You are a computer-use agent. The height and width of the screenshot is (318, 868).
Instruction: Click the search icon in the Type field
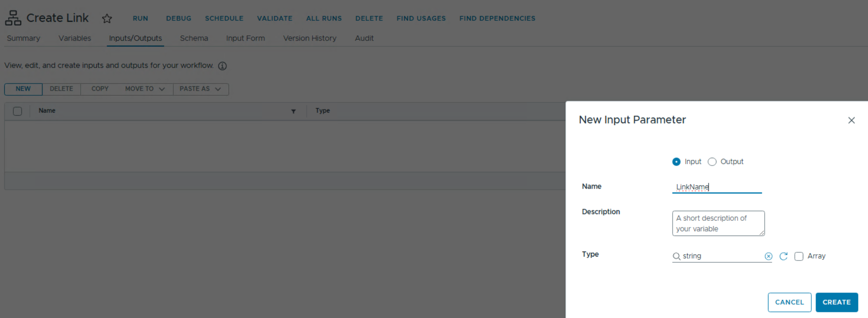tap(676, 256)
